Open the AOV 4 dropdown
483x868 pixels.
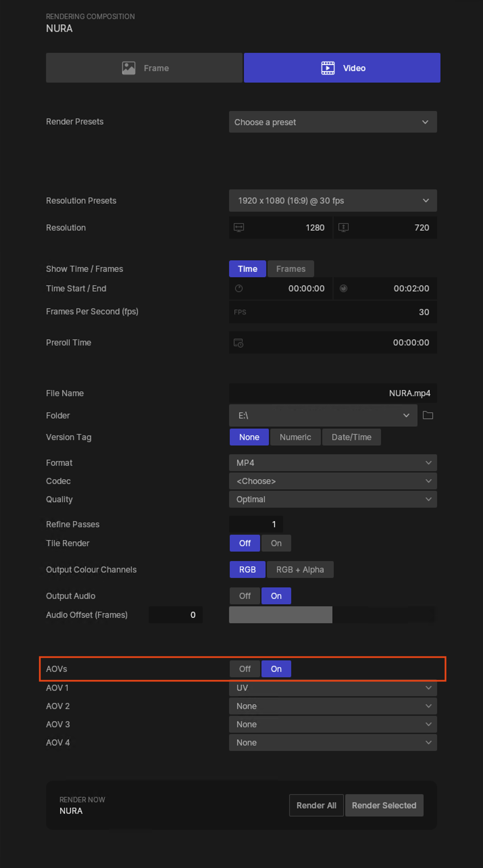tap(333, 743)
